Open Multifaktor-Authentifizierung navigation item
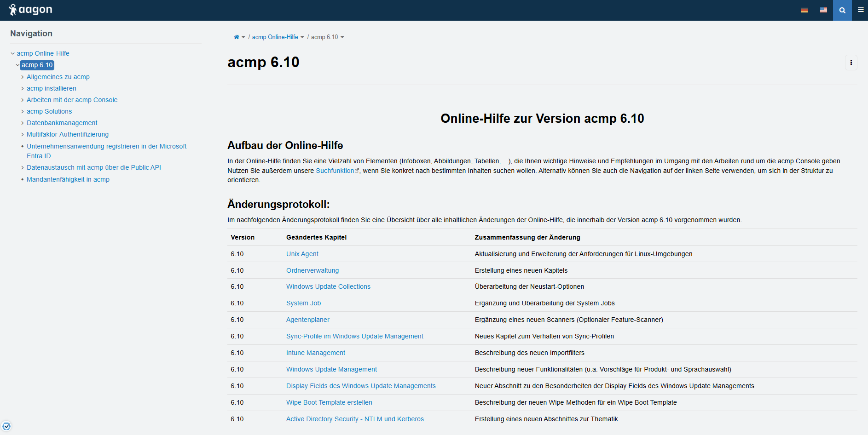 click(x=68, y=134)
